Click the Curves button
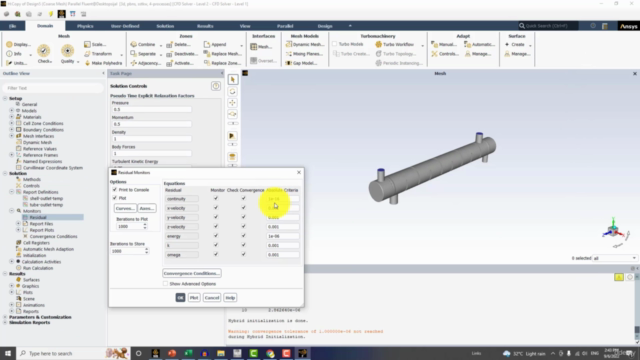This screenshot has height=360, width=640. tap(125, 208)
